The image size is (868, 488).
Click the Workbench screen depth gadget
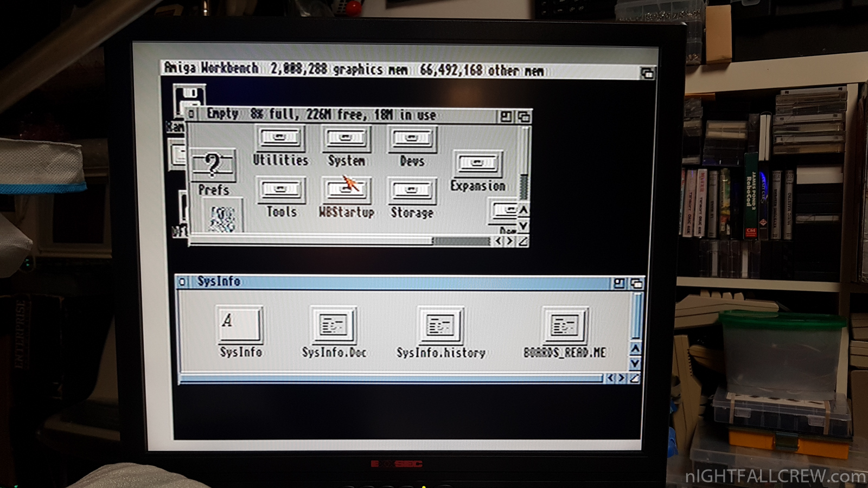[647, 73]
